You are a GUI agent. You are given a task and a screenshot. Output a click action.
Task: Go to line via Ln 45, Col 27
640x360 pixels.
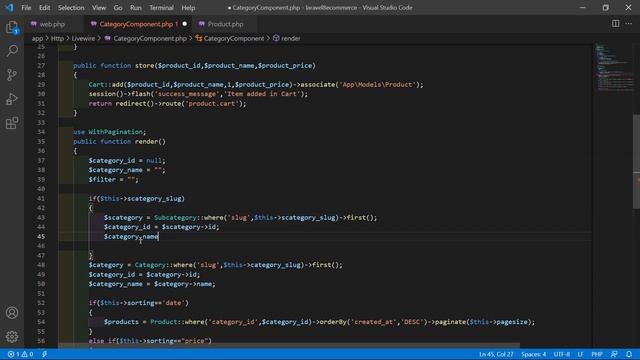click(496, 354)
